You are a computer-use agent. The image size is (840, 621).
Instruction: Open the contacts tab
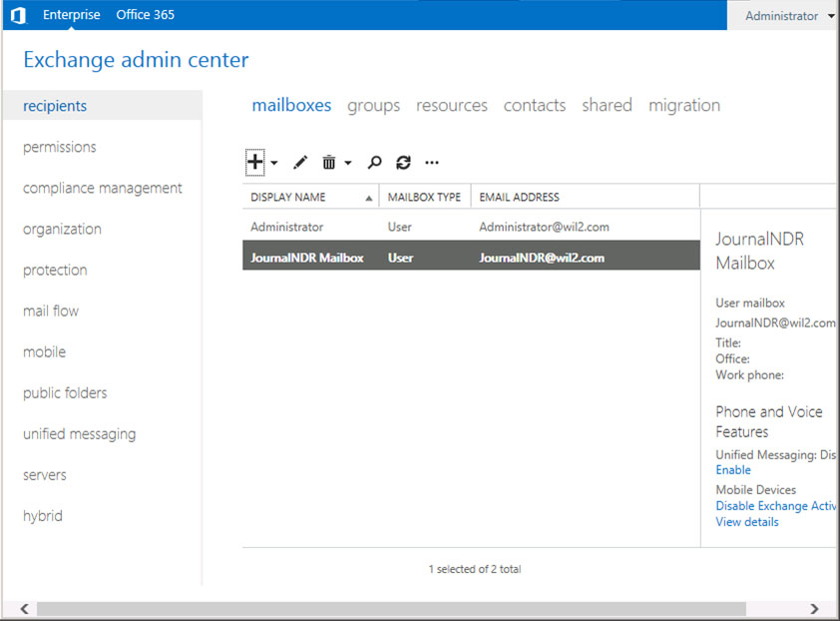535,105
